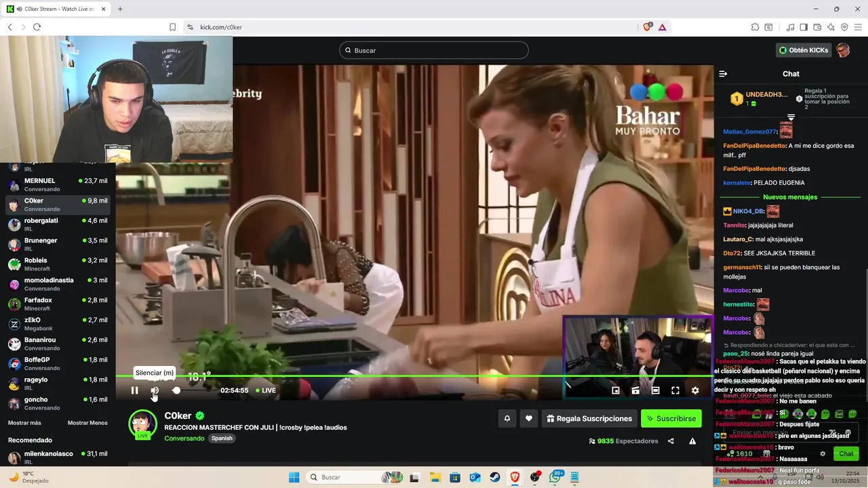This screenshot has height=488, width=868.
Task: Open MERNUEL channel in sidebar
Action: click(x=58, y=184)
